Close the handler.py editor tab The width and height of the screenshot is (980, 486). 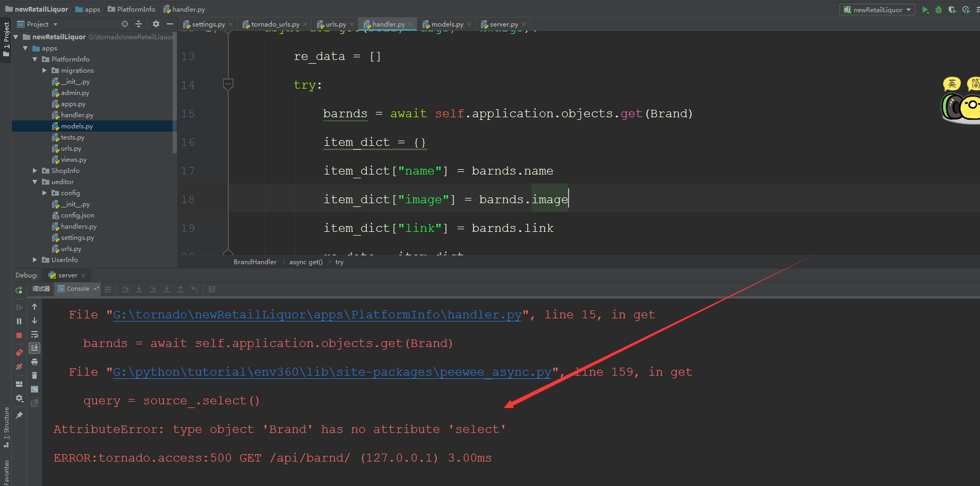pyautogui.click(x=410, y=24)
